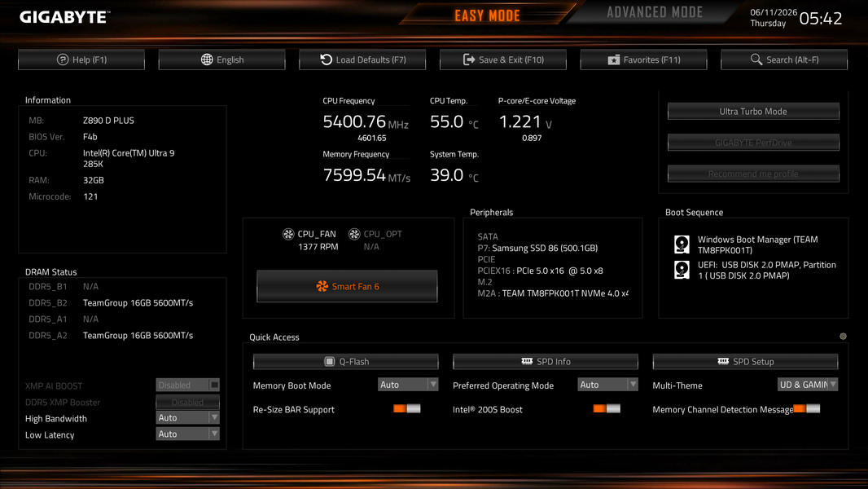Switch to Advanced Mode tab
Viewport: 868px width, 489px height.
point(655,12)
